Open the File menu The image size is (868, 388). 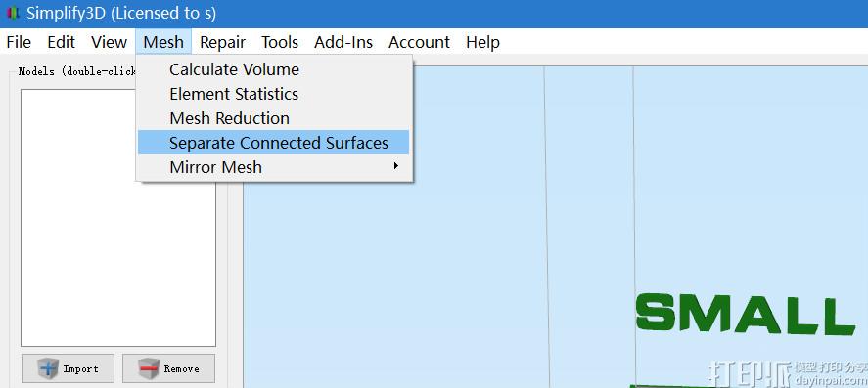coord(19,42)
